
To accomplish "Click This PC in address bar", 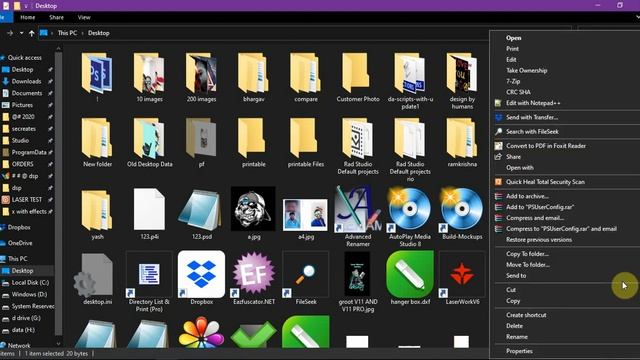I will (x=67, y=33).
